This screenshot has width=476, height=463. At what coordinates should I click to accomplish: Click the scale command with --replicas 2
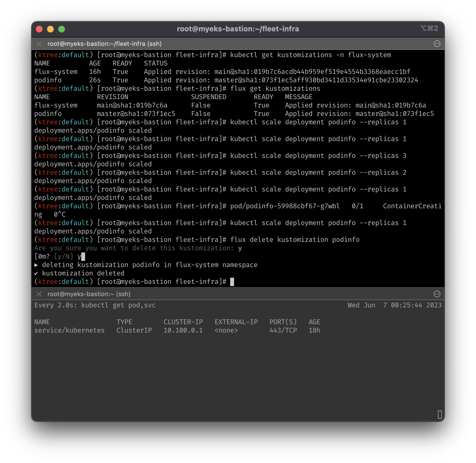(x=318, y=172)
